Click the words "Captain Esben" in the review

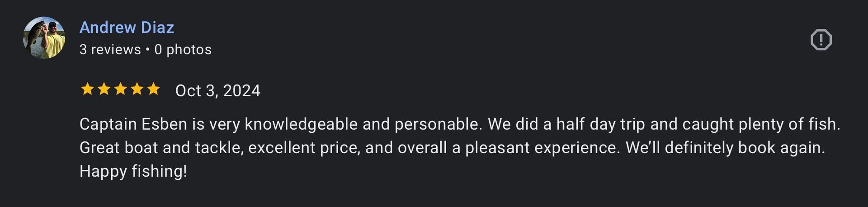(x=133, y=124)
